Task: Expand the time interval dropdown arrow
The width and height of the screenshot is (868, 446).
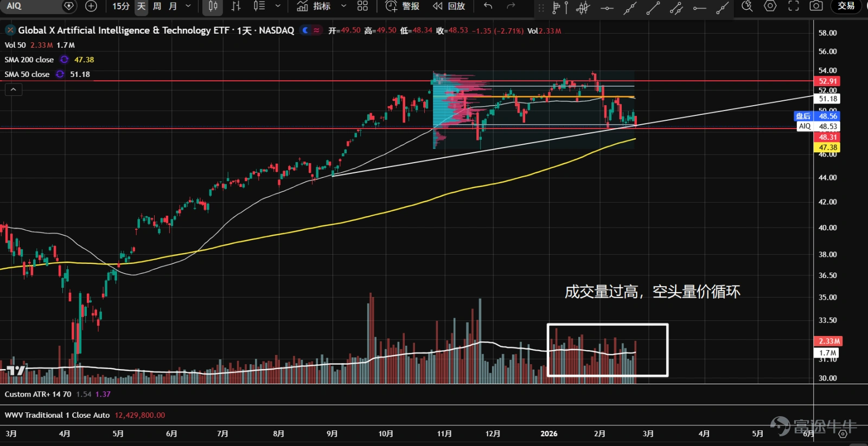Action: click(x=188, y=6)
